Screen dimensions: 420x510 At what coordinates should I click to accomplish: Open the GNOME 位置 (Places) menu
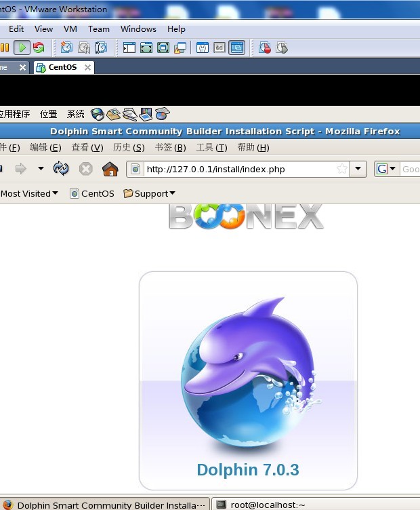coord(48,114)
